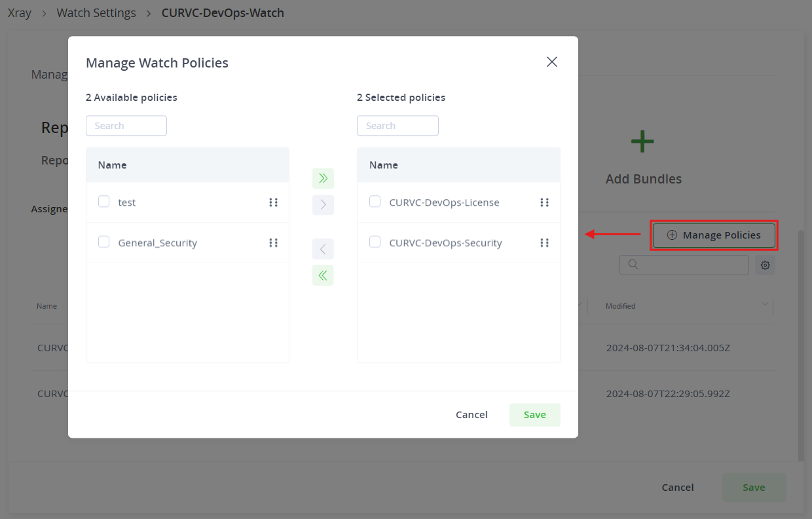Select the test policy name
The image size is (812, 519).
point(126,202)
